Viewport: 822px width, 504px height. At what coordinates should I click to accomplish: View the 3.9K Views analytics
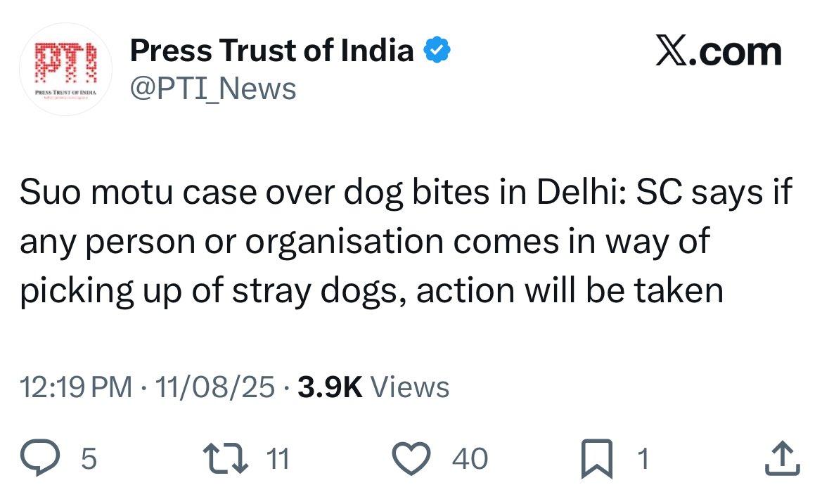click(x=373, y=387)
